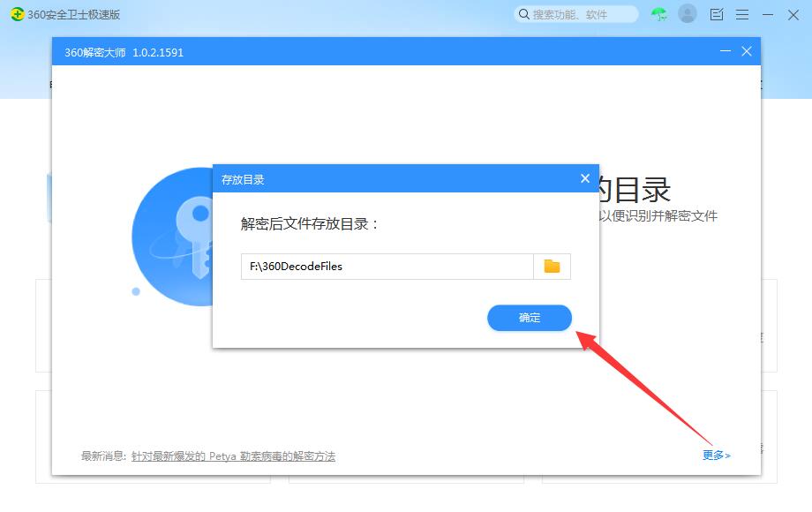Click the 更多 more link
This screenshot has width=812, height=512.
point(716,455)
